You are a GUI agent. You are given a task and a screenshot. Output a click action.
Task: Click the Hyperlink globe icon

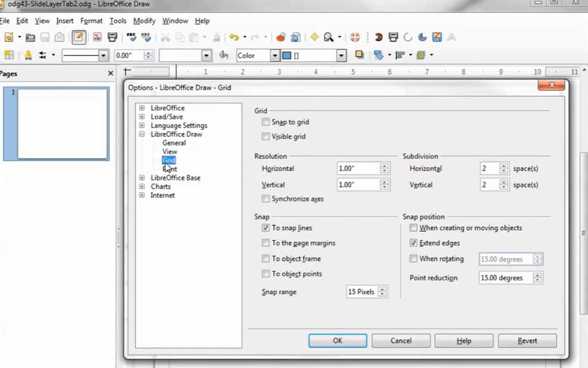pos(295,37)
